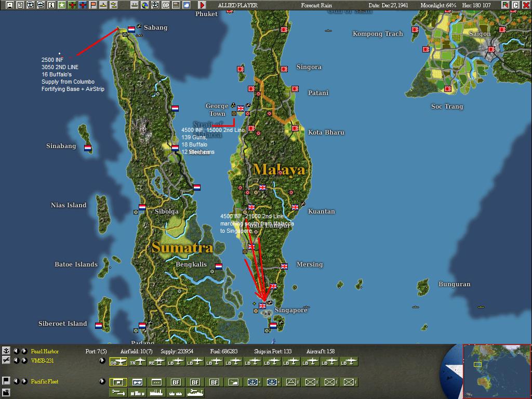This screenshot has width=532, height=399.
Task: Select the LB bomber icon next to RE
Action: (176, 362)
